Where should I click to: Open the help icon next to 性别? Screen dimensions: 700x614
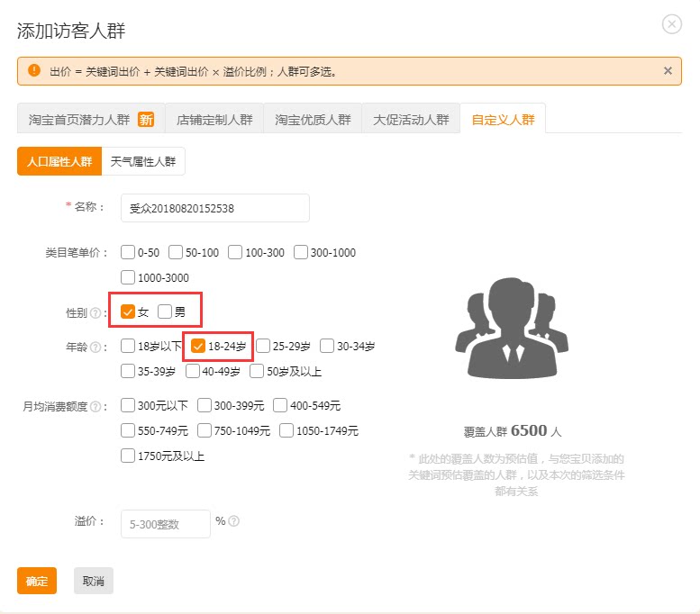(x=95, y=312)
